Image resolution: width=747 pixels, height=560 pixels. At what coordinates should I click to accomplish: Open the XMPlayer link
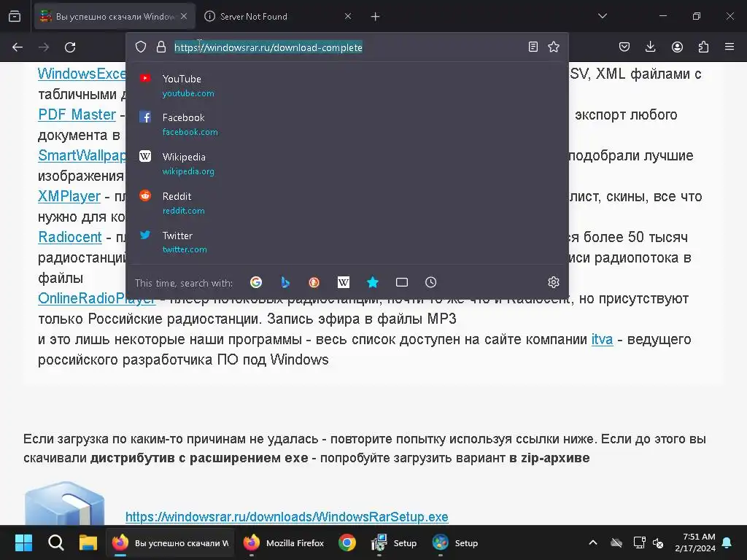click(x=69, y=196)
